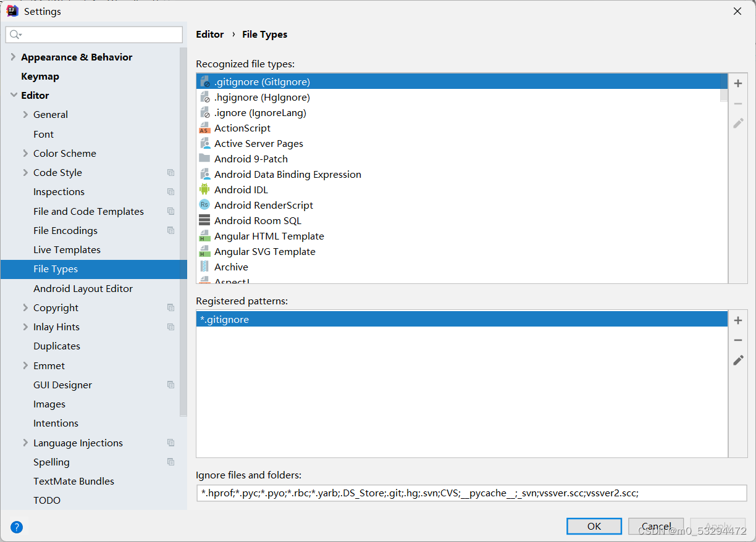Open File and Code Templates page

coord(88,211)
